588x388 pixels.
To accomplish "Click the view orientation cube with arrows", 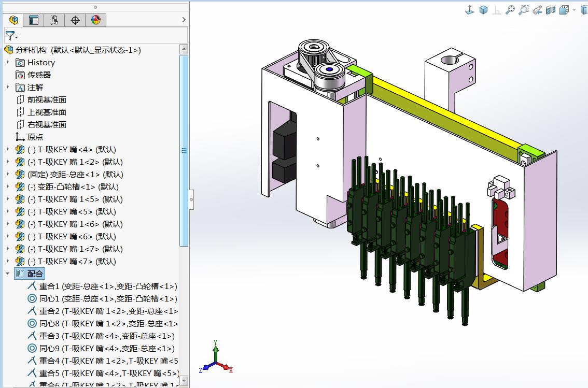I will 564,10.
